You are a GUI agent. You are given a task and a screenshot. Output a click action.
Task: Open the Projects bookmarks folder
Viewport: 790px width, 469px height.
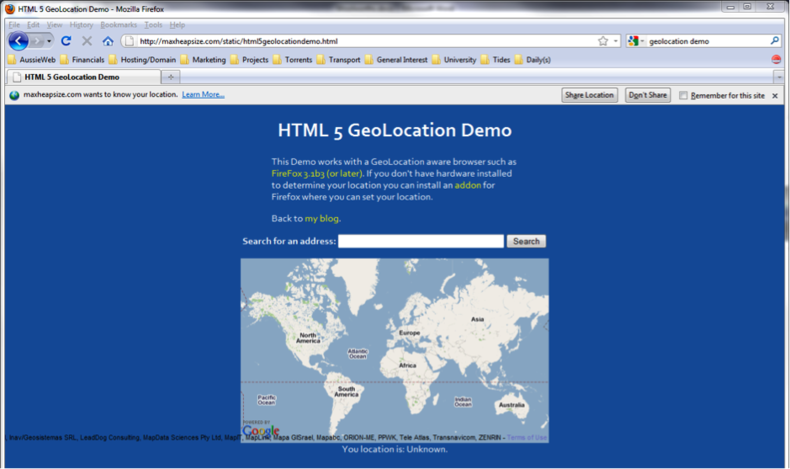pyautogui.click(x=249, y=59)
